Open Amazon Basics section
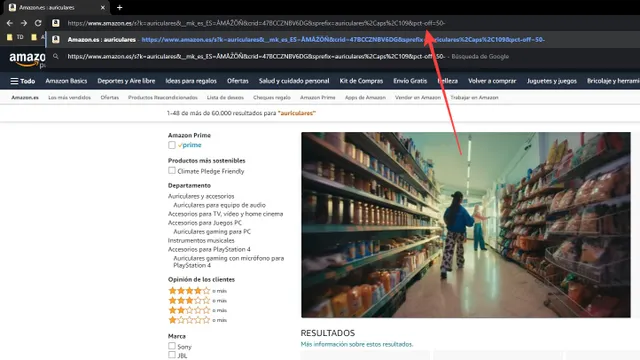Viewport: 640px width, 360px height. [x=66, y=81]
